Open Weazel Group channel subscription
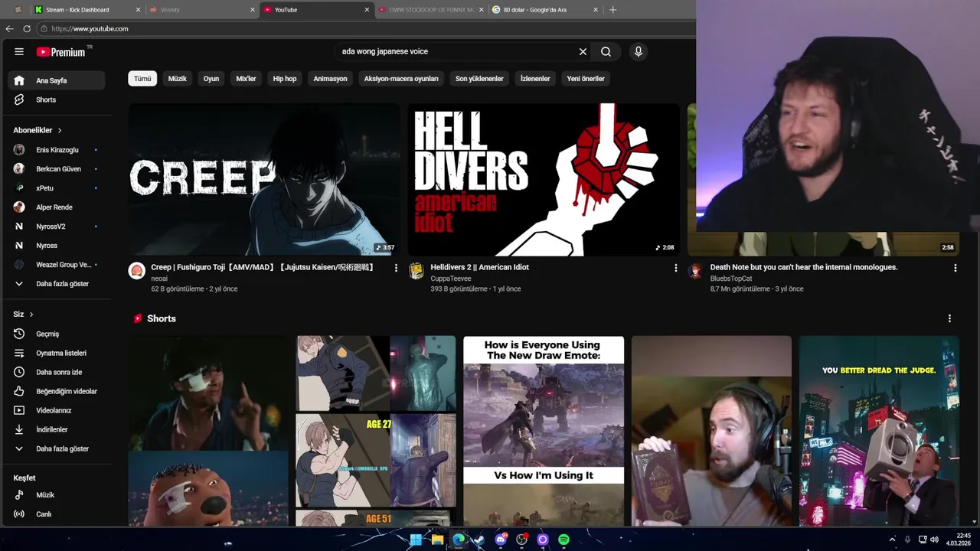The image size is (980, 551). pyautogui.click(x=56, y=265)
